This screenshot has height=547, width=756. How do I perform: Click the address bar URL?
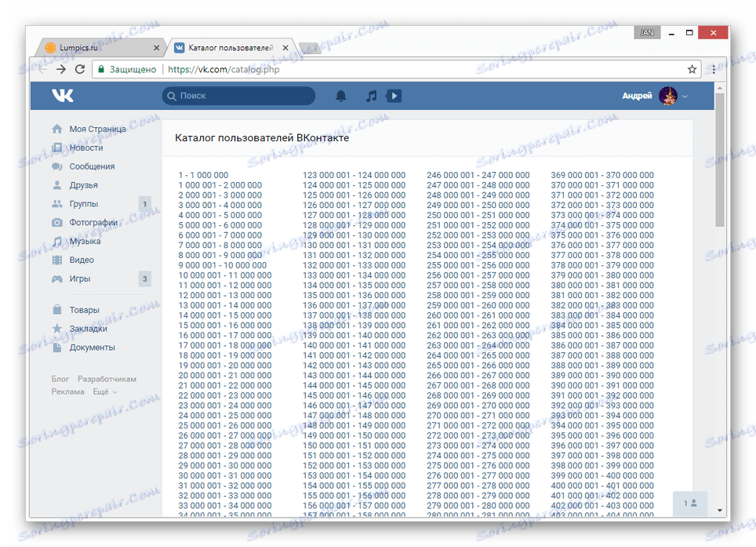(224, 70)
